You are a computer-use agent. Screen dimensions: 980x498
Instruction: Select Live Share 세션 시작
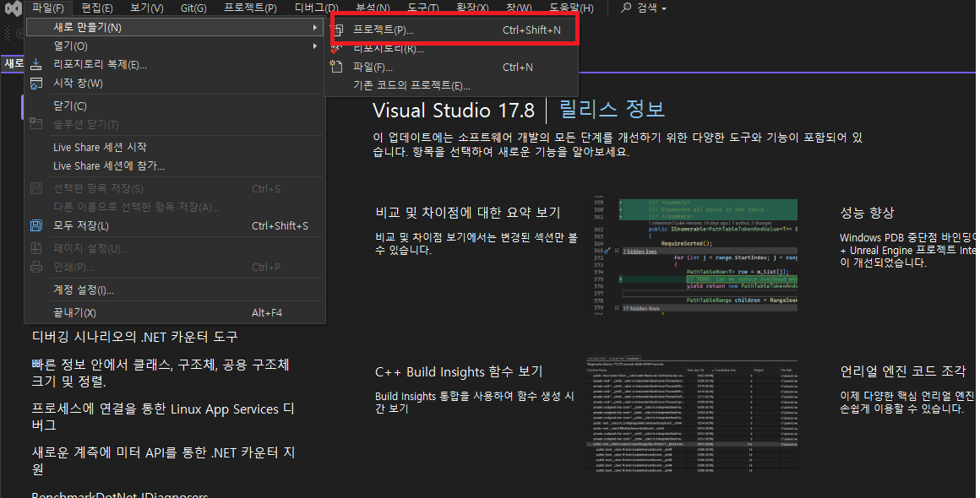pyautogui.click(x=175, y=147)
